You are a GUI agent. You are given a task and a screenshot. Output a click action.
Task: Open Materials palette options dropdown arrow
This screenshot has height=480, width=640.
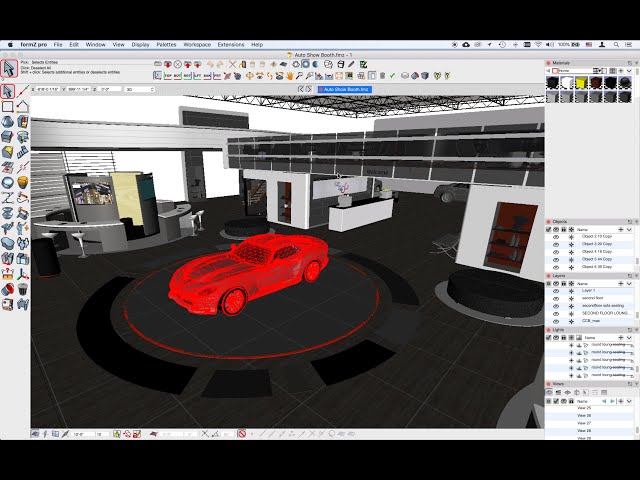tap(629, 71)
